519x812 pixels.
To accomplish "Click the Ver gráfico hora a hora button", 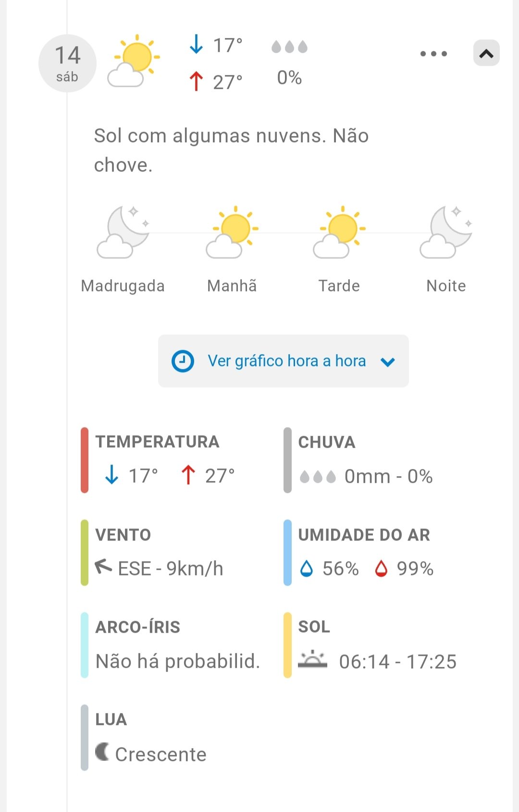I will coord(284,361).
